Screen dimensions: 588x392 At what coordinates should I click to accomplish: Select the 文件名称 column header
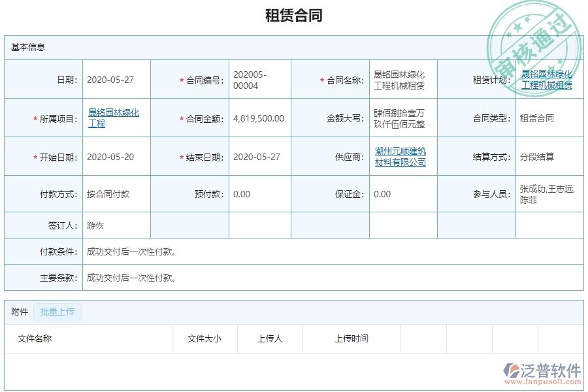point(35,338)
